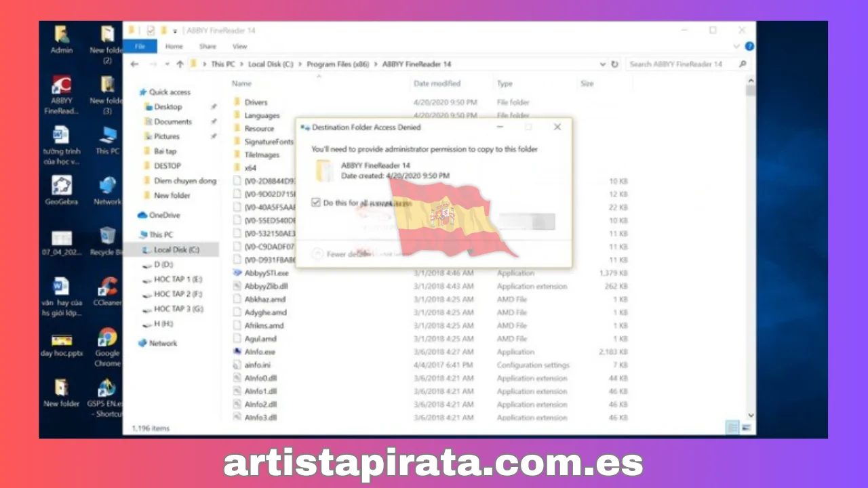Refresh the ABBYY FineReader 14 folder view
The width and height of the screenshot is (868, 488).
[614, 64]
